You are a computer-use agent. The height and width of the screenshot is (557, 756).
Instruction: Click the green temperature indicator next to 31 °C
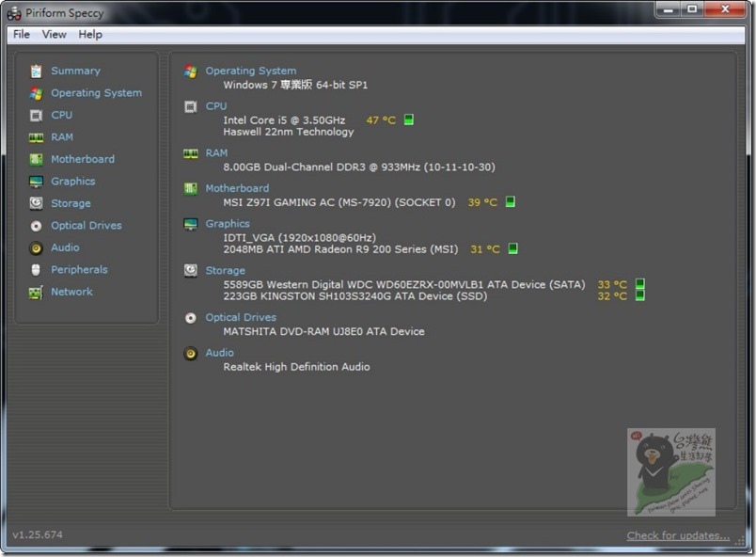click(x=513, y=248)
